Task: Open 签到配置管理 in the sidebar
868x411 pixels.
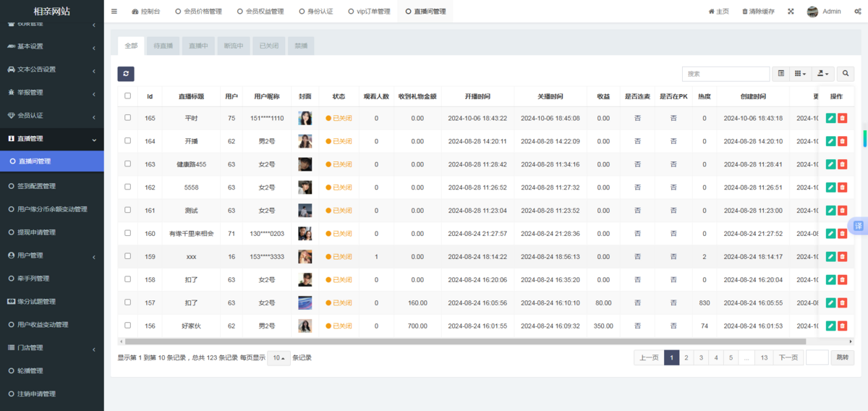Action: (x=51, y=186)
